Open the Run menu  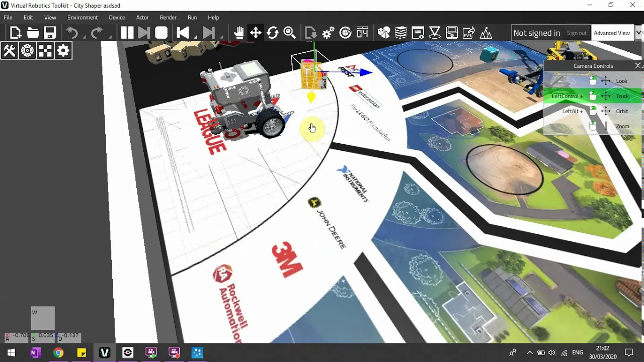click(192, 18)
